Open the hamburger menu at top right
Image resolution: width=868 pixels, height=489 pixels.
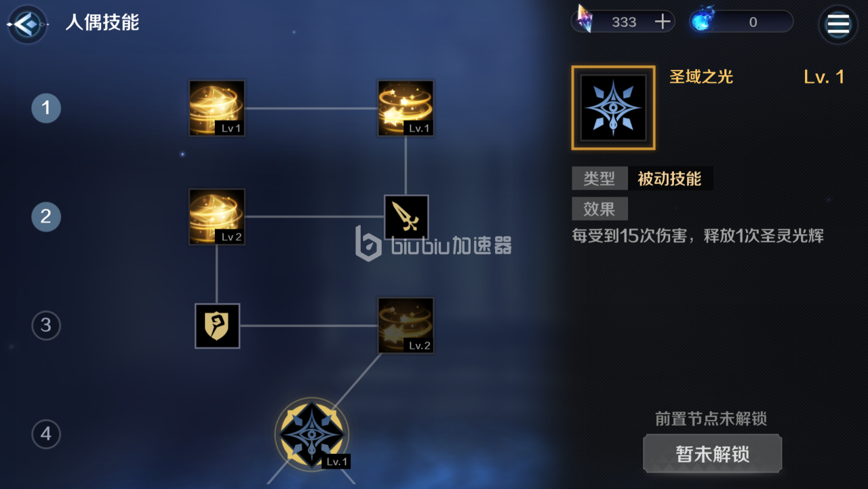(x=838, y=24)
